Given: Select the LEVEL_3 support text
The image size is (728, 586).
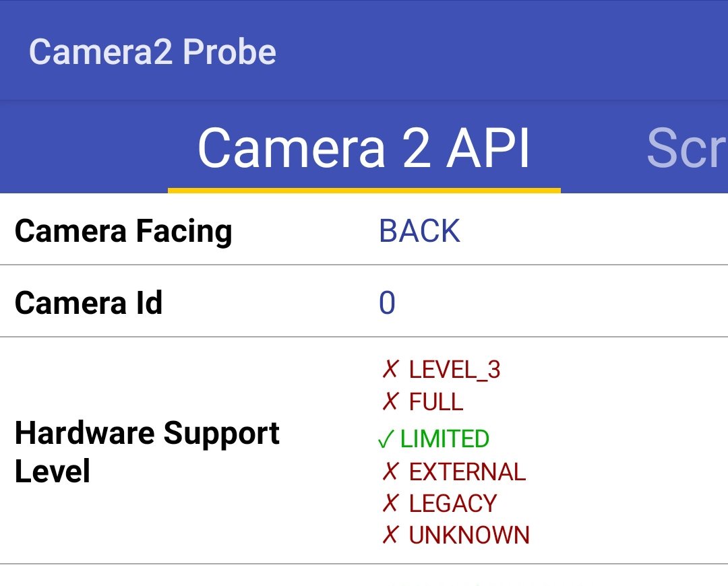Looking at the screenshot, I should (454, 369).
